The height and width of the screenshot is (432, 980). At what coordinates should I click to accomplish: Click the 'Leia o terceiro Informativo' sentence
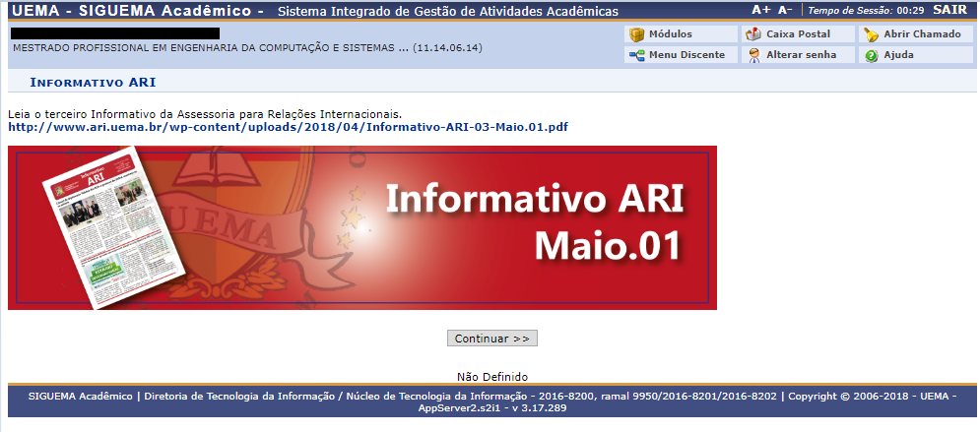[x=205, y=115]
